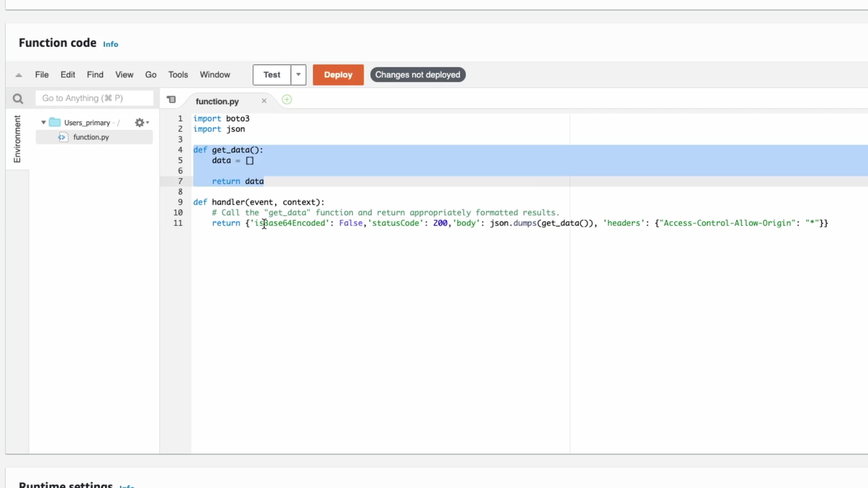The image size is (868, 488).
Task: Focus the Go to Anything search field
Action: point(94,98)
